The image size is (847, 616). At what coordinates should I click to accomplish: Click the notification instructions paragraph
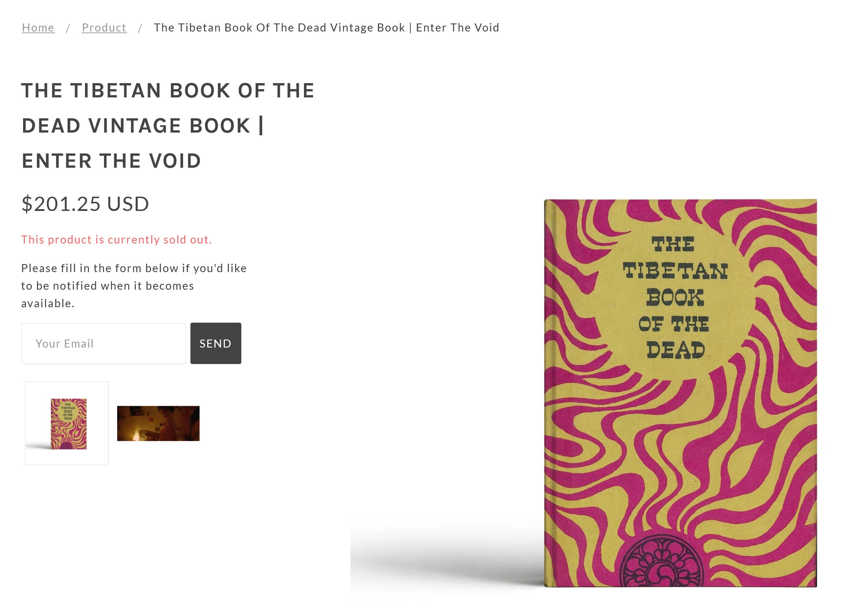coord(134,286)
